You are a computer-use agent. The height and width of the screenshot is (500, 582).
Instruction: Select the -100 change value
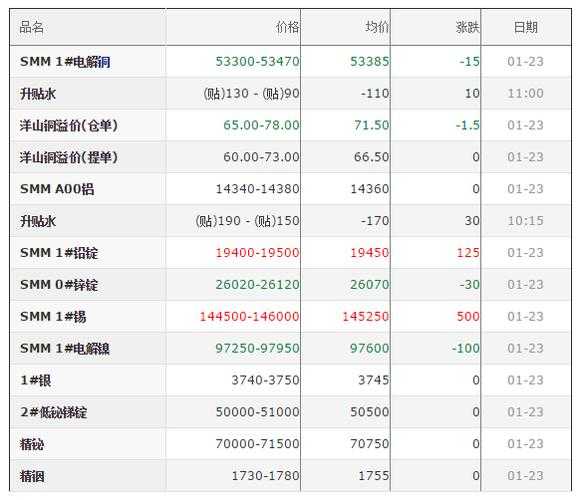pos(466,349)
